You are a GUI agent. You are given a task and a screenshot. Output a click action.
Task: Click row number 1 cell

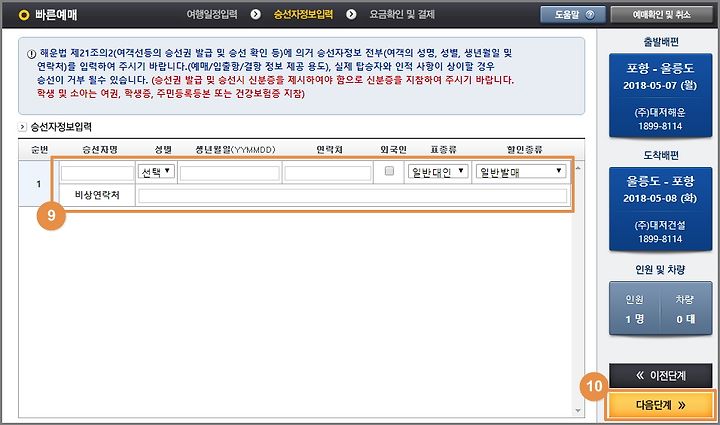coord(39,184)
